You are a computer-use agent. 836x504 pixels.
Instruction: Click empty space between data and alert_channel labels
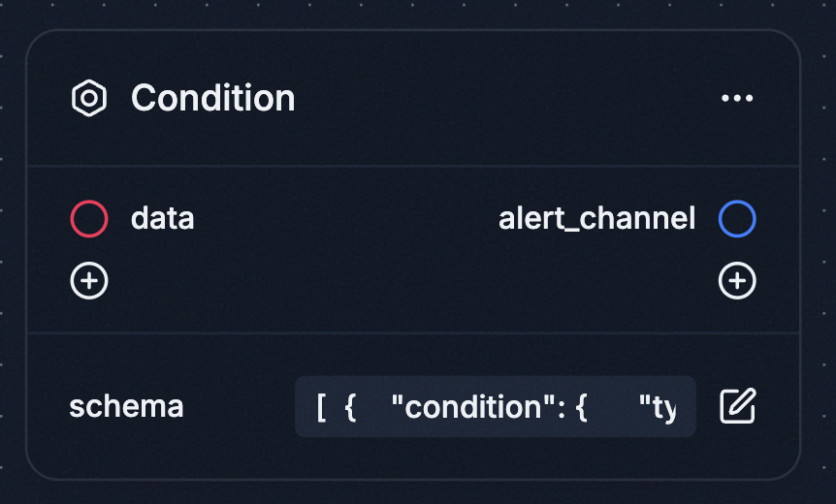tap(345, 219)
